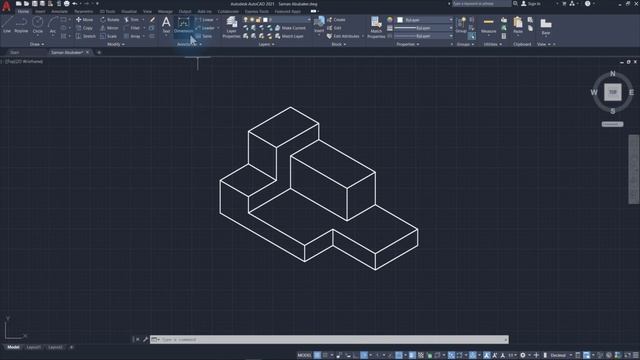
Task: Click Undo in the quick access toolbar
Action: pos(75,3)
